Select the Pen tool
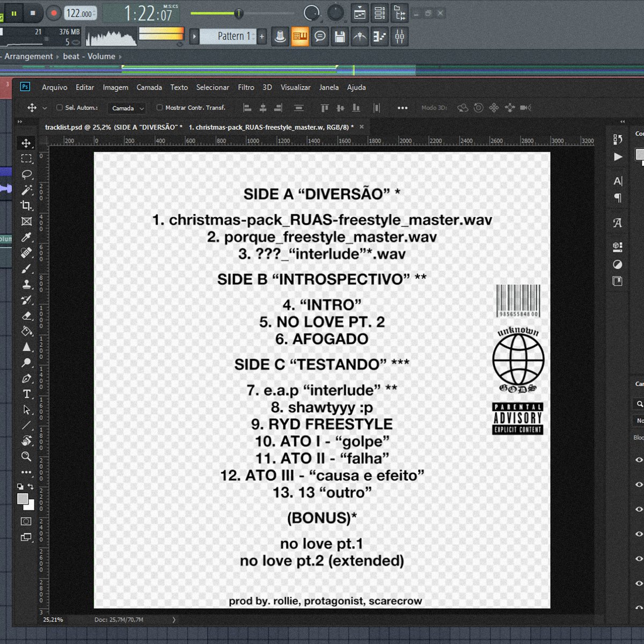The width and height of the screenshot is (644, 644). point(26,378)
